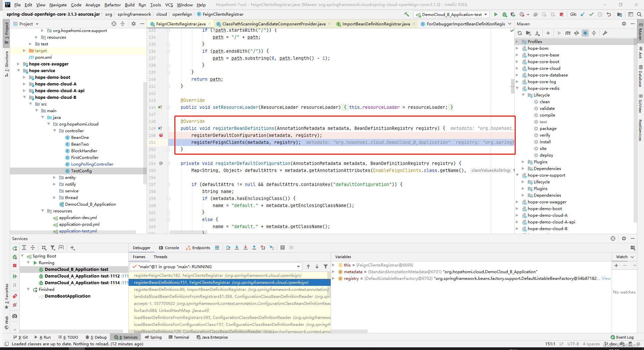Reload all Maven projects
644x350 pixels.
[520, 33]
